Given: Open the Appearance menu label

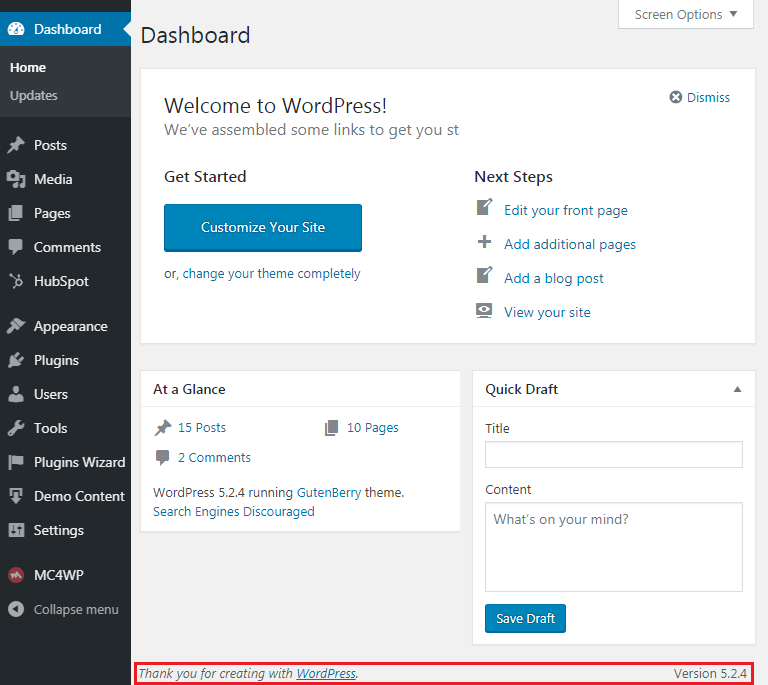Looking at the screenshot, I should (x=71, y=326).
